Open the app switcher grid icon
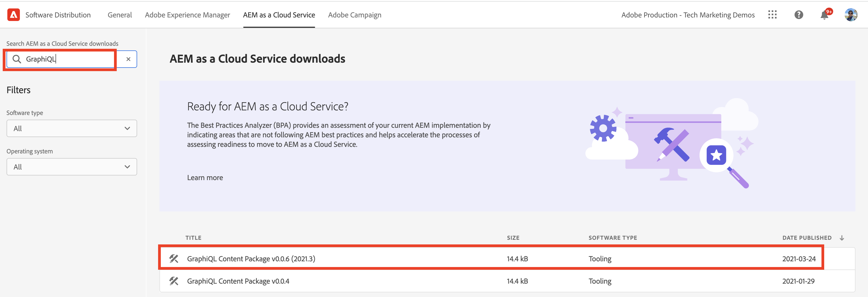 pyautogui.click(x=772, y=15)
